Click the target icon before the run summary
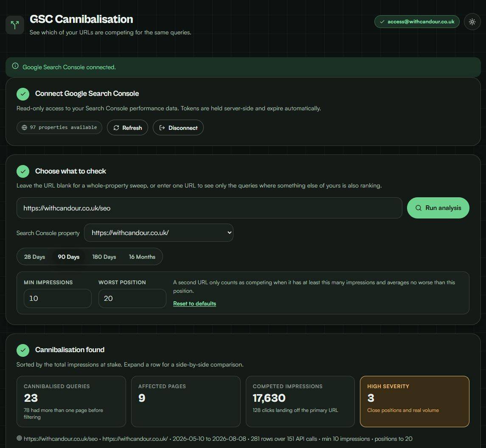This screenshot has height=448, width=486. coord(19,438)
